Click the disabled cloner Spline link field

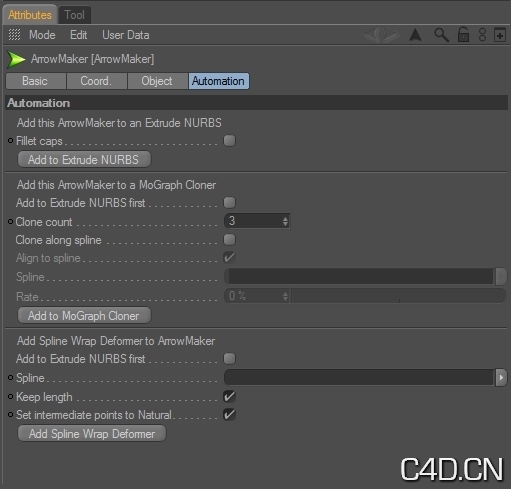click(359, 276)
